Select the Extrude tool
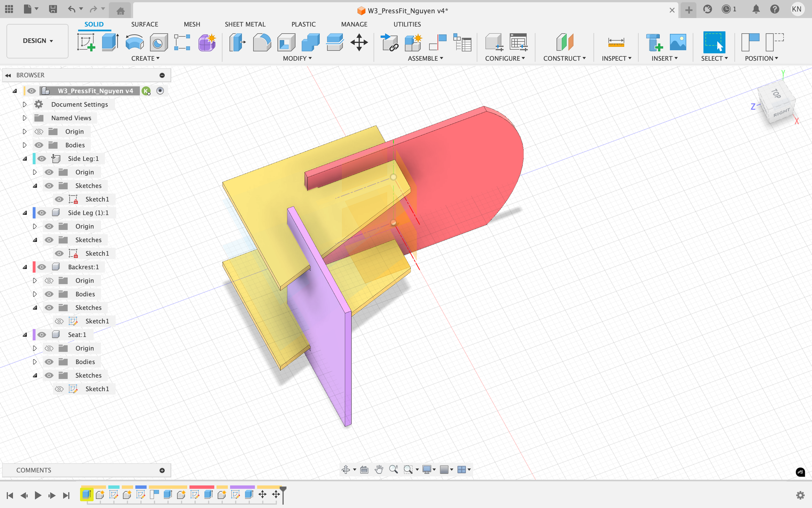812x508 pixels. point(110,42)
